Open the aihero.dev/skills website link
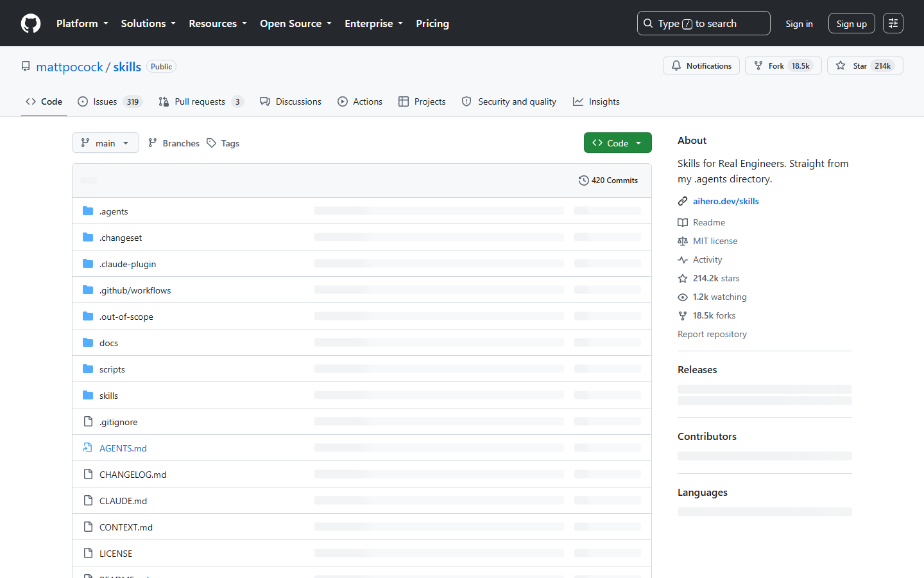924x578 pixels. (726, 201)
